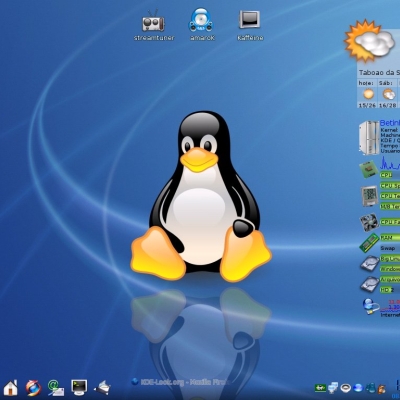Click the 'M/B Te' temperature bar

[x=390, y=206]
